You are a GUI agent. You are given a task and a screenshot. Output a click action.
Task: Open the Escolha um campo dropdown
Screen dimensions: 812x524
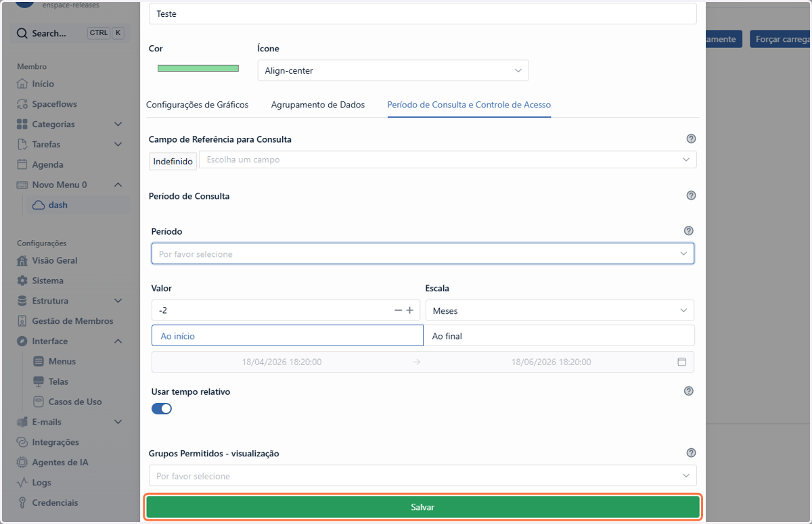point(447,160)
